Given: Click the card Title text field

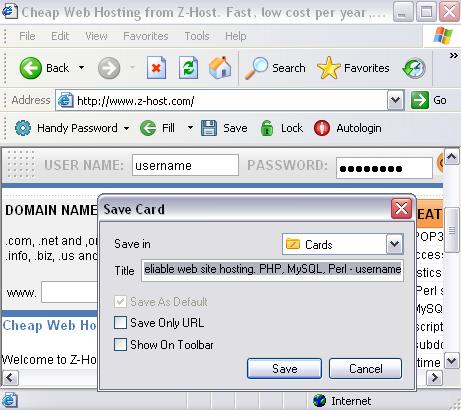Looking at the screenshot, I should click(x=272, y=270).
